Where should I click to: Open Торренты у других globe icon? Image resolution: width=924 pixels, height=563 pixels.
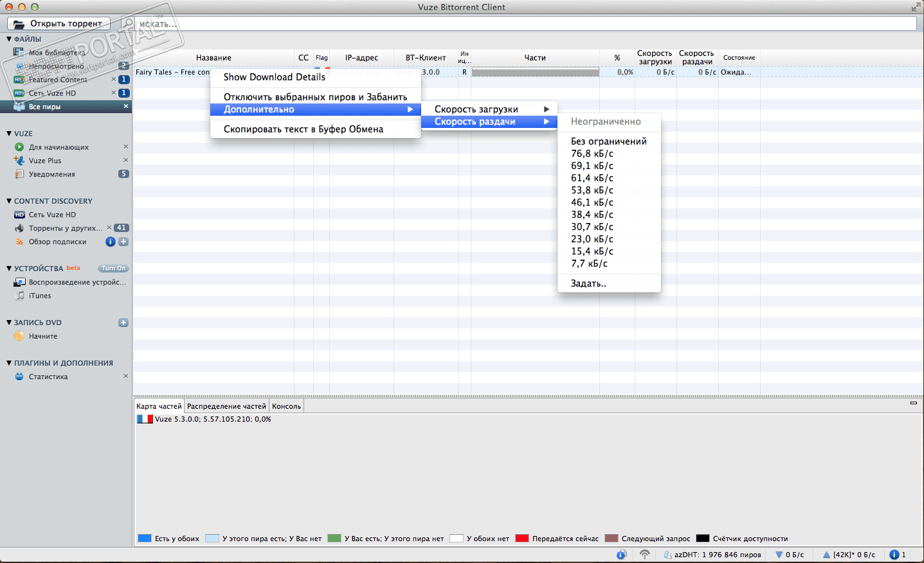click(19, 228)
